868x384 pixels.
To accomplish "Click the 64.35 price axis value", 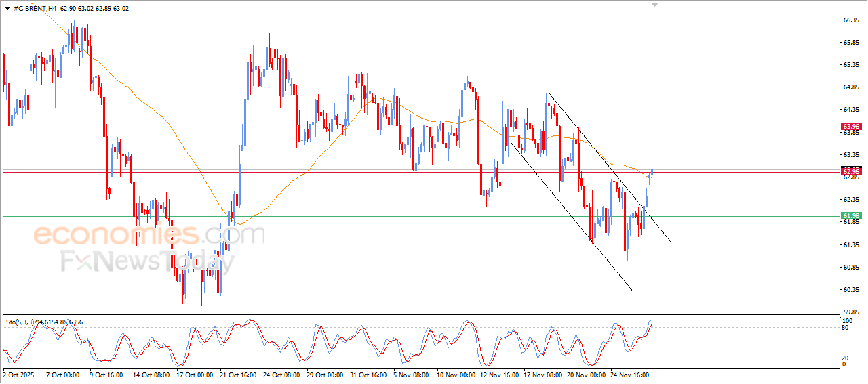I will click(x=851, y=110).
